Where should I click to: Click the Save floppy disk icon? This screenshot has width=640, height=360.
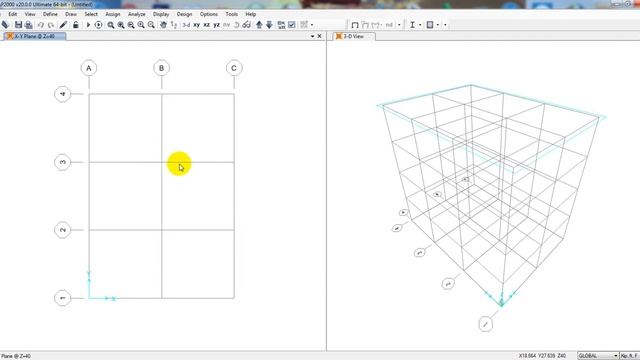coord(18,25)
